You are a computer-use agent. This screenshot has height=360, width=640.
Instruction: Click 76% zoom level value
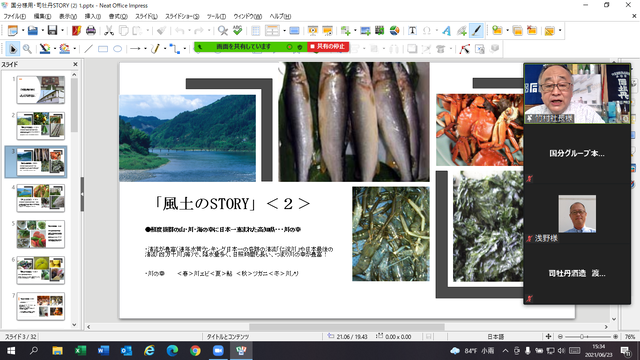click(x=630, y=337)
